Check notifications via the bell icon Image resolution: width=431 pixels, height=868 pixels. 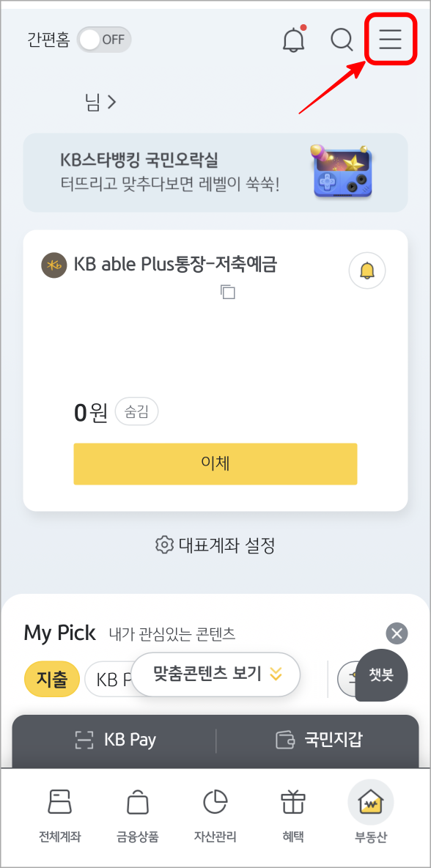293,40
